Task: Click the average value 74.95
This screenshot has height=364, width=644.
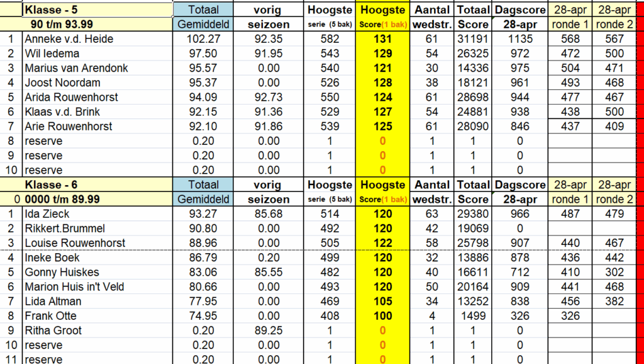Action: pyautogui.click(x=203, y=316)
